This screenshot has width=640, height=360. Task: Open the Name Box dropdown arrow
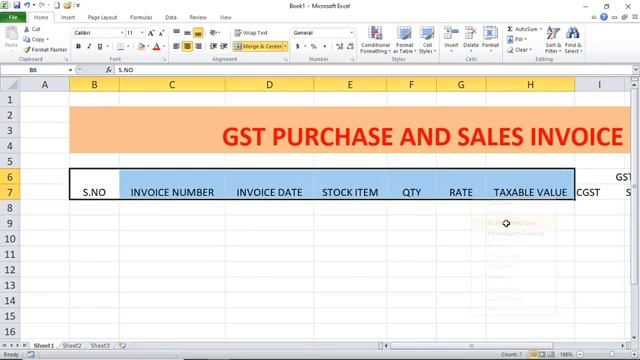click(x=70, y=70)
